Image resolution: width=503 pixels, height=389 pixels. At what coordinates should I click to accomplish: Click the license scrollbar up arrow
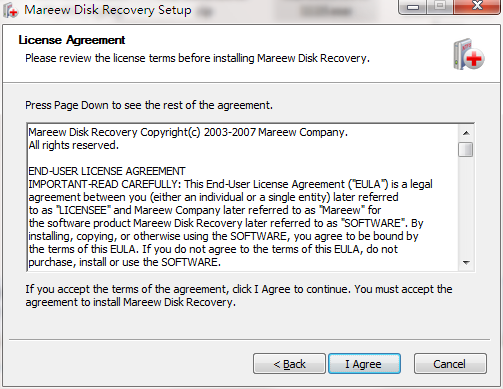(x=466, y=133)
